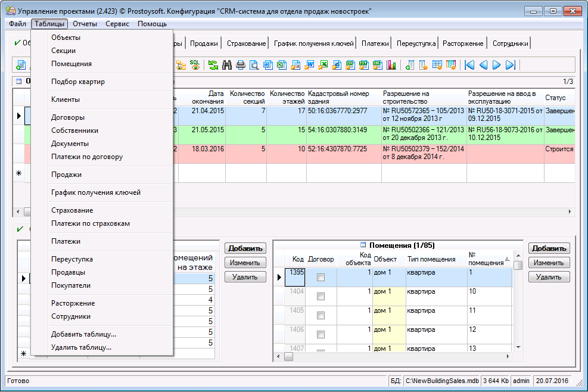
Task: Click the bar chart diagram icon
Action: 391,65
